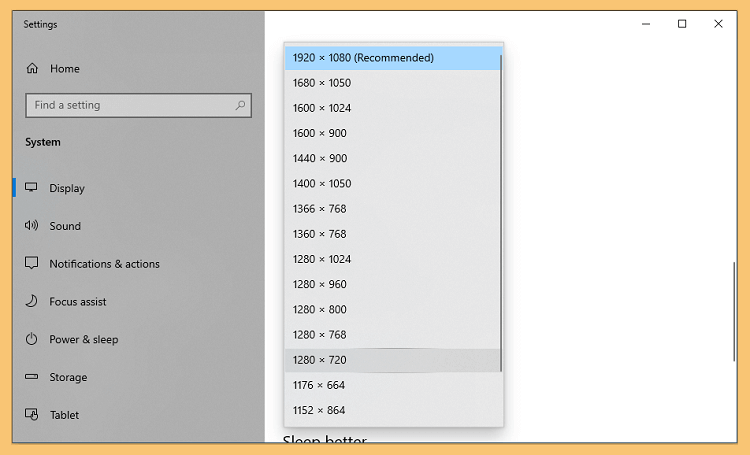Minimize the Settings window
The image size is (750, 455).
coord(646,24)
